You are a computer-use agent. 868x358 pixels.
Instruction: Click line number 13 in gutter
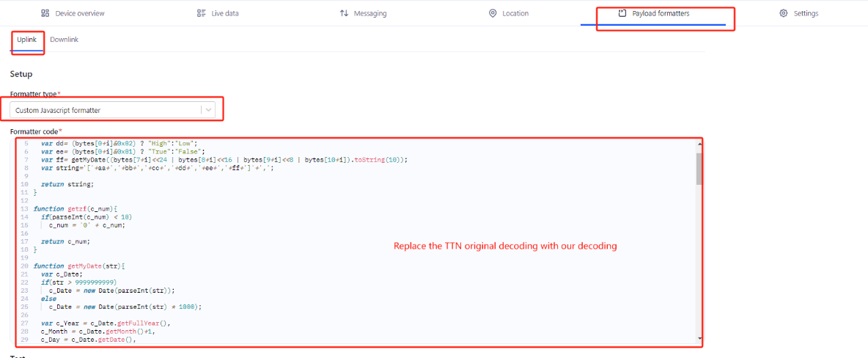click(x=24, y=208)
